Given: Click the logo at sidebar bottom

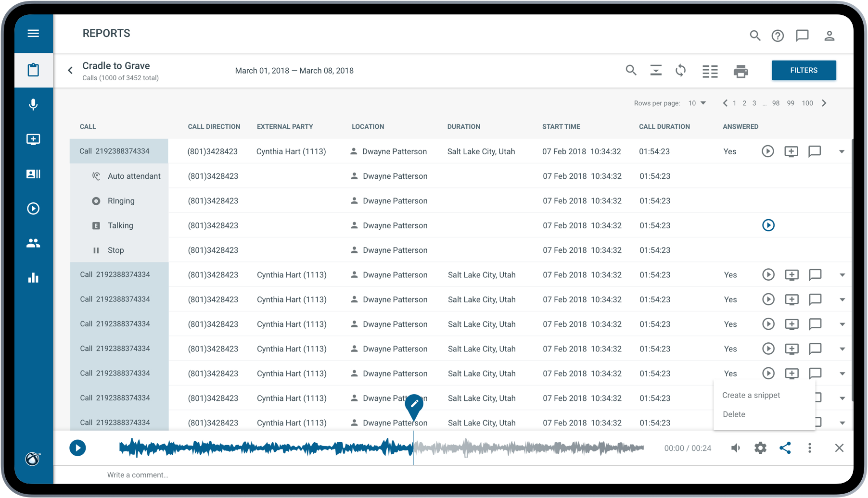Looking at the screenshot, I should 33,459.
